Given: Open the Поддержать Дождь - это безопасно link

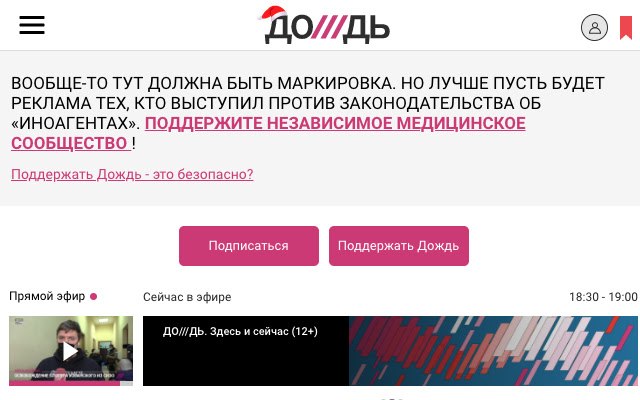Looking at the screenshot, I should [132, 174].
